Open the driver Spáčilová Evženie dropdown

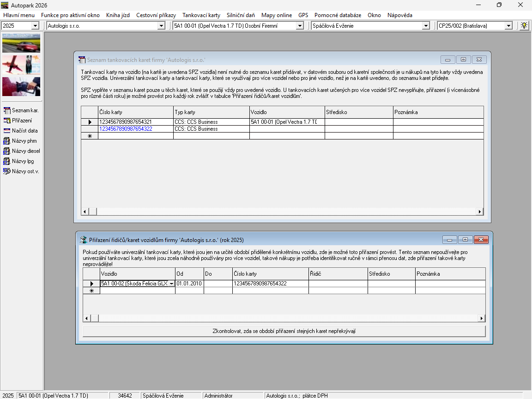point(426,26)
